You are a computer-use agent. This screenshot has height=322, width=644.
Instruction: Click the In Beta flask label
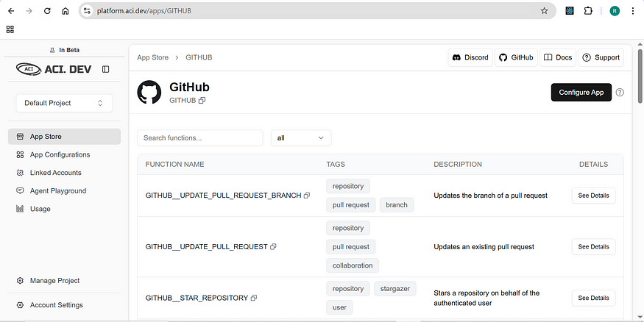tap(65, 50)
